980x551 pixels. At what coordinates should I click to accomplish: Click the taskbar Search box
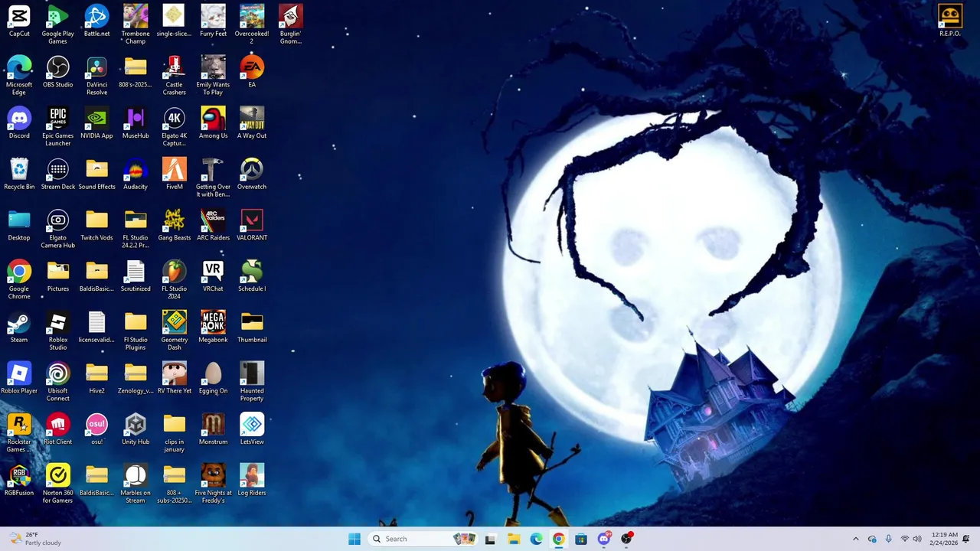click(423, 539)
